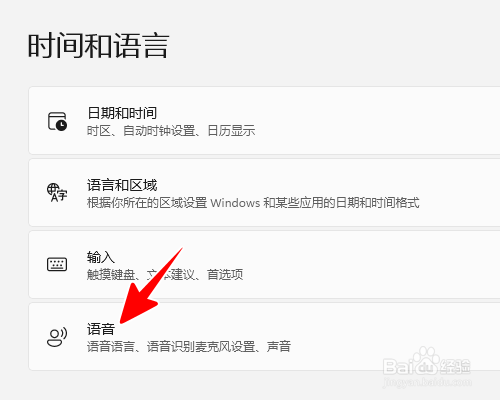500x400 pixels.
Task: Click the 时间和语言 page heading
Action: pos(99,46)
